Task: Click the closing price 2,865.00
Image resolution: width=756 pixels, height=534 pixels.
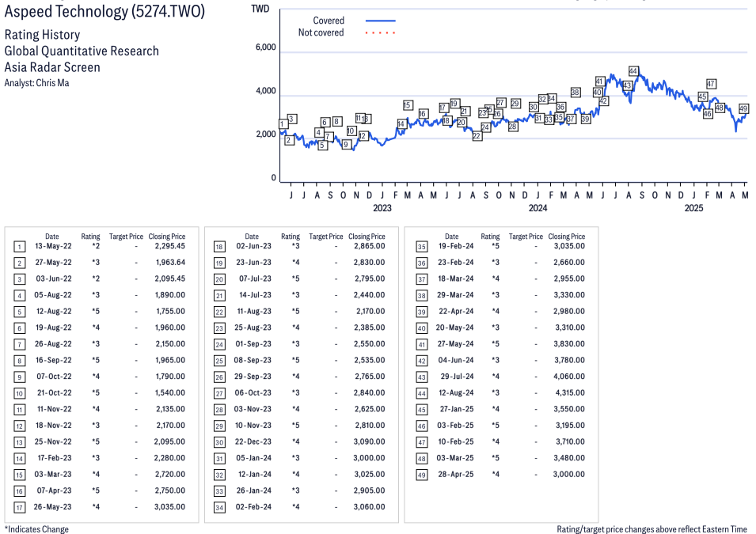Action: click(x=370, y=246)
